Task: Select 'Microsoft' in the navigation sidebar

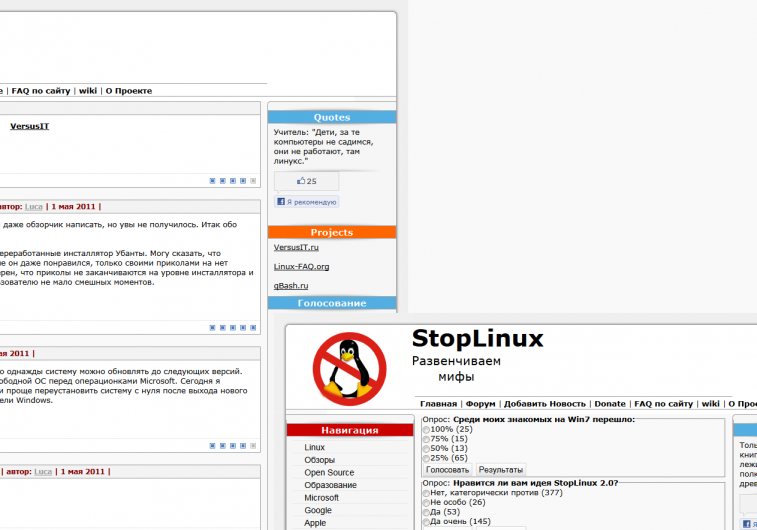Action: click(x=322, y=498)
